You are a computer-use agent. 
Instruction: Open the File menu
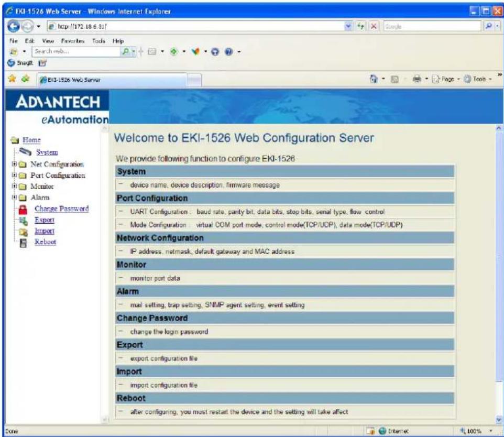point(14,41)
